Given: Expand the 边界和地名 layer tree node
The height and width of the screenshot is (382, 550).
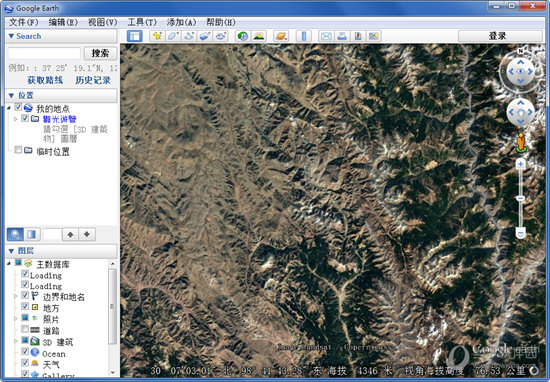Looking at the screenshot, I should (15, 296).
